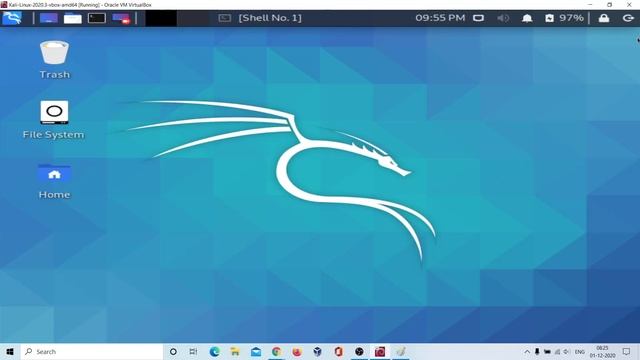This screenshot has height=360, width=640.
Task: Click the 97% battery percentage
Action: click(x=571, y=18)
